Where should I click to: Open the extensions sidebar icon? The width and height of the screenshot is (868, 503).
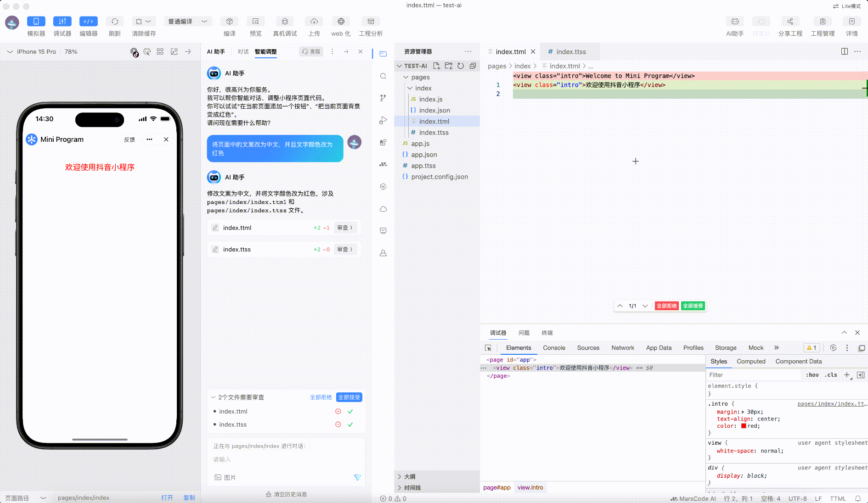(383, 142)
